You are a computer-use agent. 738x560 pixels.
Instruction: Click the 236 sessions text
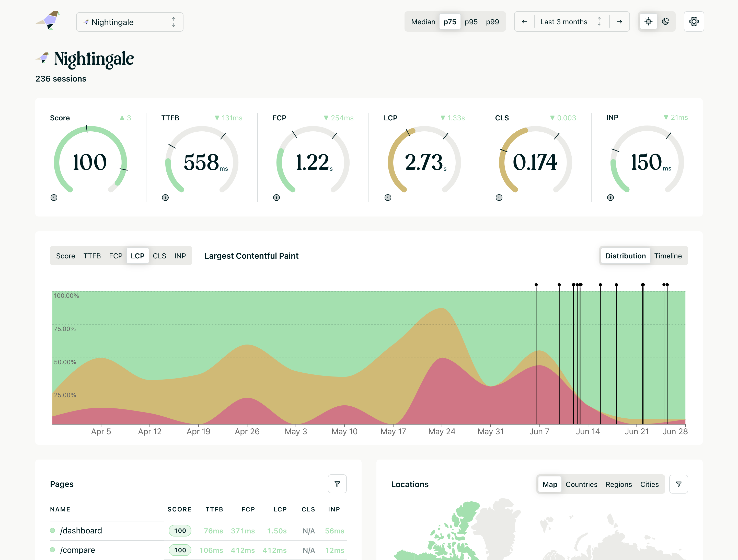point(61,79)
